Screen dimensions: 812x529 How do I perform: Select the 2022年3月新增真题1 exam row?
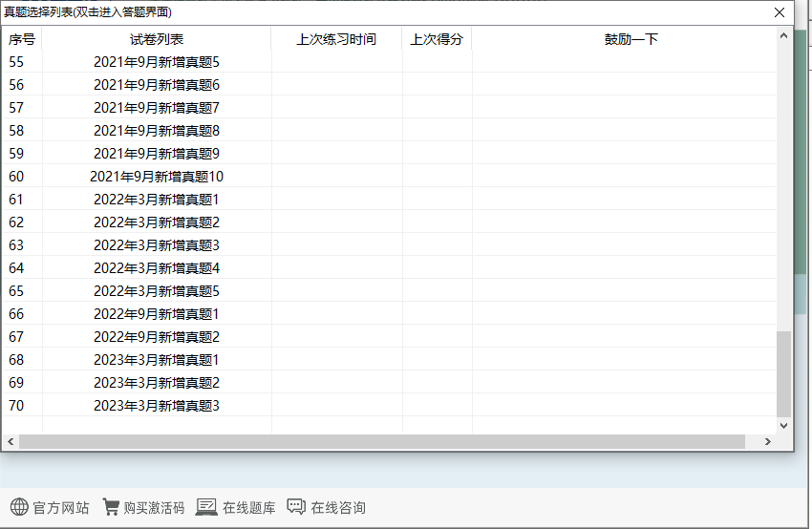[157, 200]
